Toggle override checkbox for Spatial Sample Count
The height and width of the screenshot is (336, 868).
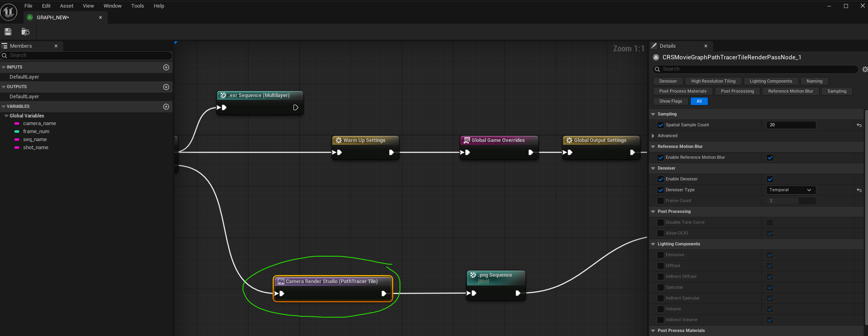[x=661, y=125]
